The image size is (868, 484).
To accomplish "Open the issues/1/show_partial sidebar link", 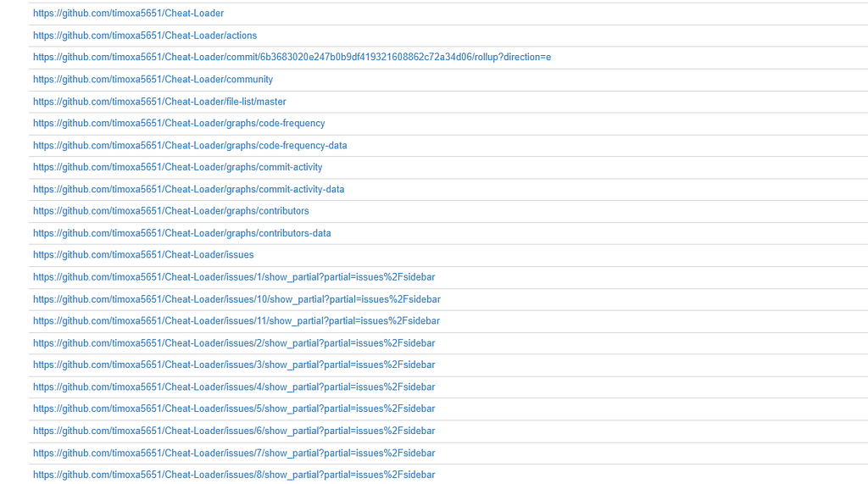I will tap(234, 277).
